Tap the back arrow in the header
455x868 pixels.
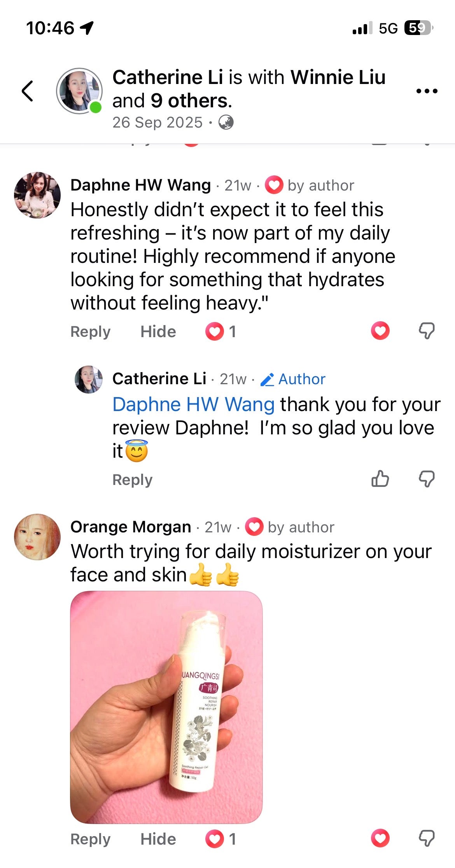click(27, 91)
